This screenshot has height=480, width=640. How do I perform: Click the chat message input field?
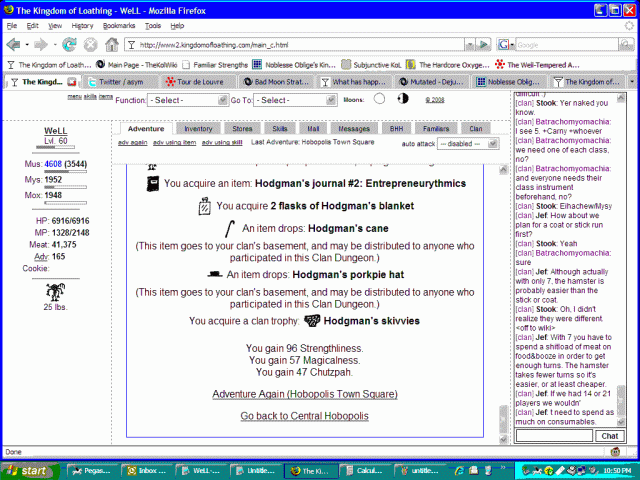coord(553,436)
